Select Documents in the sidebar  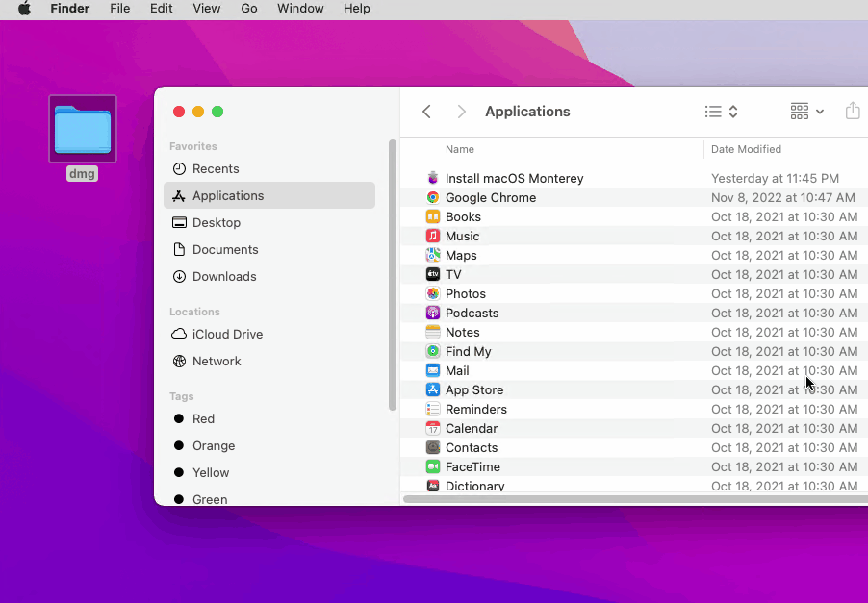[x=269, y=249]
